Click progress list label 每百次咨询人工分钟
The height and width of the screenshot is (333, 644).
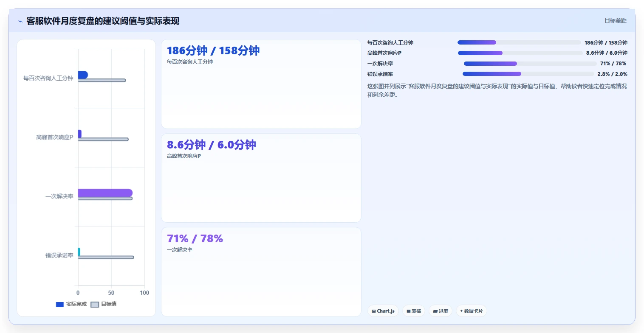pos(390,43)
